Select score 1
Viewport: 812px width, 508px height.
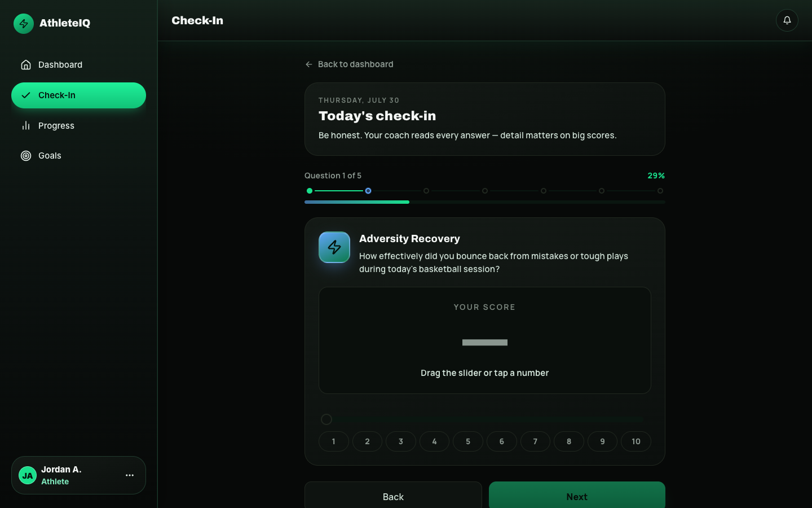(x=334, y=441)
